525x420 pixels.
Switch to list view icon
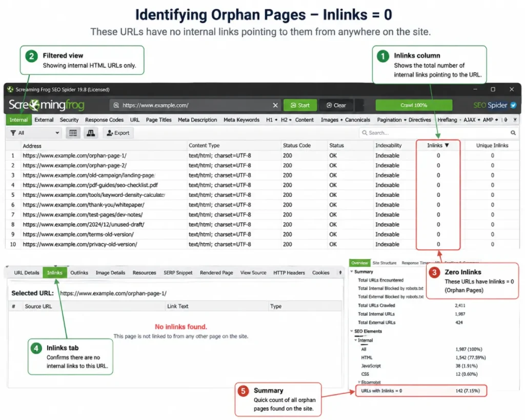pos(73,133)
